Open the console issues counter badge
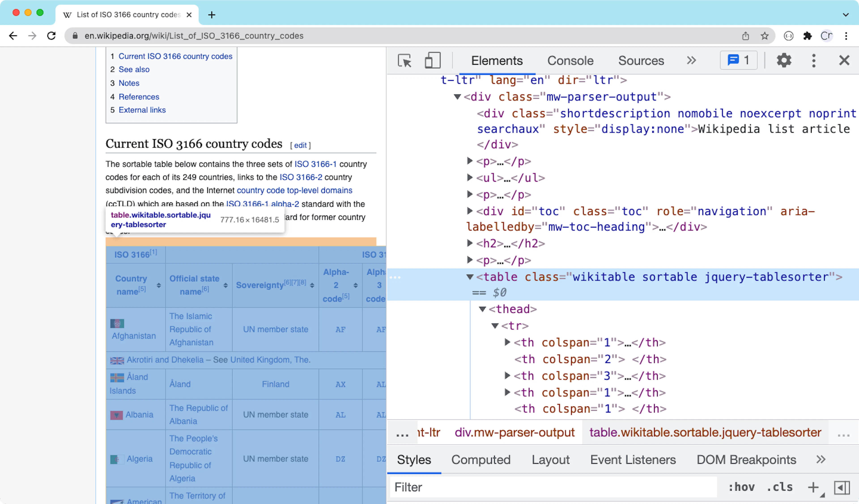The width and height of the screenshot is (859, 504). (x=739, y=60)
